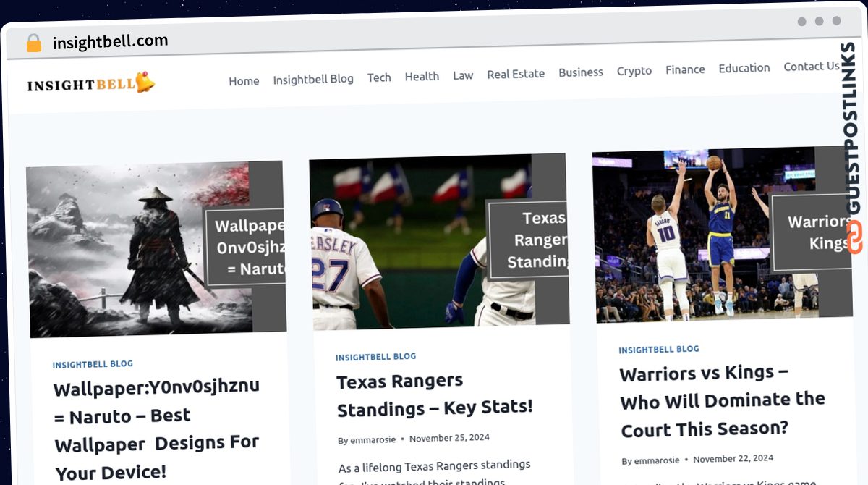Read the Warriors vs Kings article headline
This screenshot has height=485, width=868.
(x=723, y=400)
